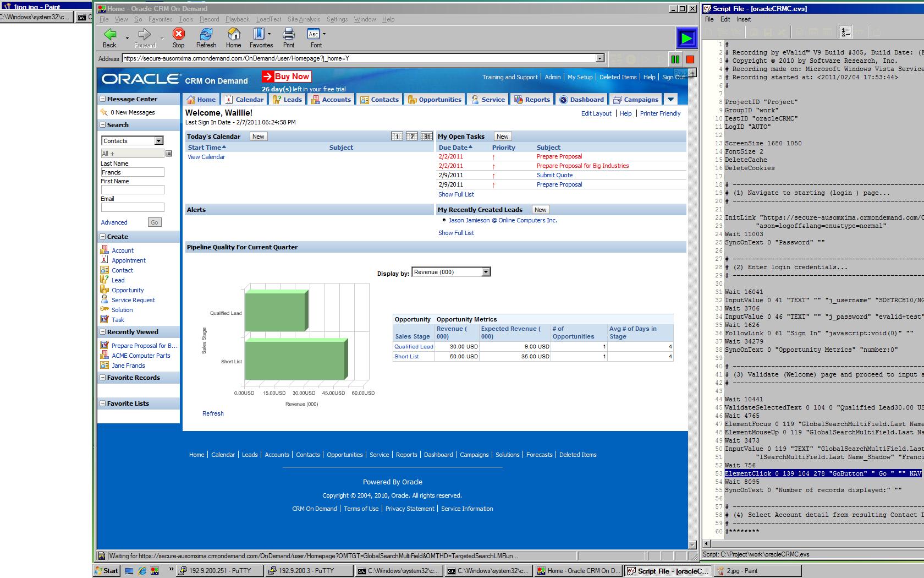Click the Font ABC icon

click(313, 34)
